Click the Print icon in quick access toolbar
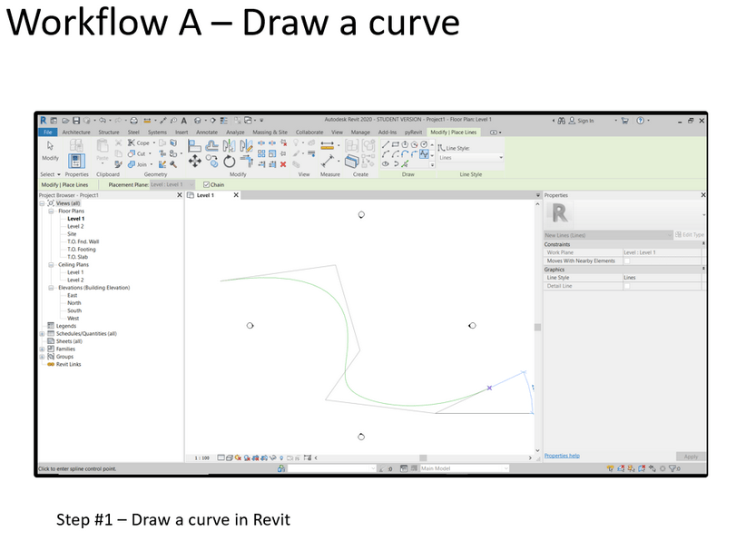 (x=133, y=121)
